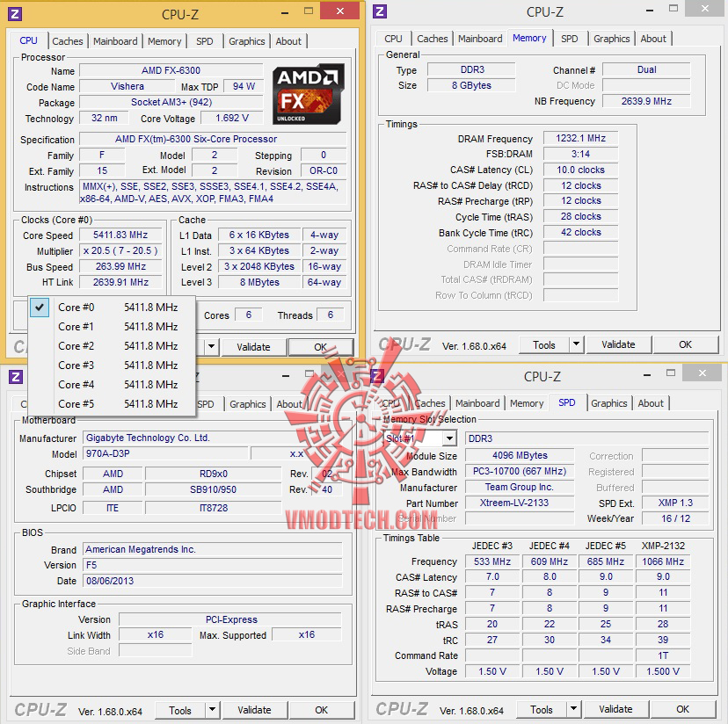Click the AMD FX Unlocked processor logo
Screen dimensions: 728x724
pos(309,94)
